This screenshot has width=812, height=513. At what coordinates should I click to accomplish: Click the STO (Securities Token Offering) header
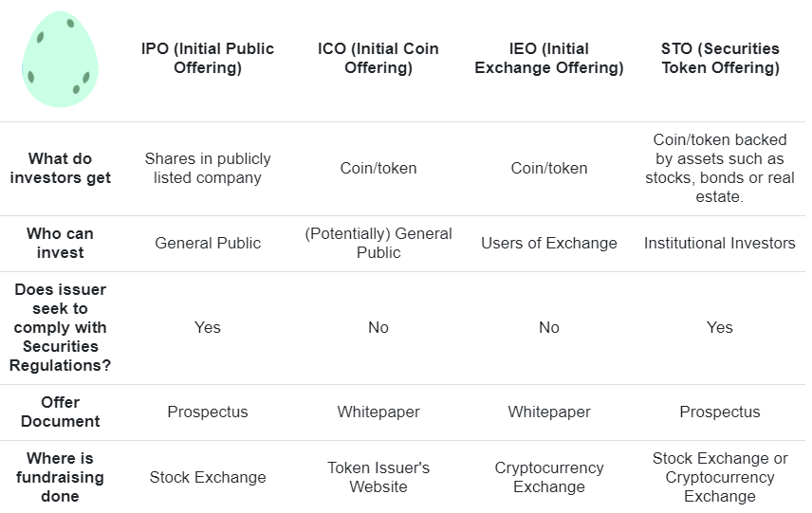tap(720, 58)
